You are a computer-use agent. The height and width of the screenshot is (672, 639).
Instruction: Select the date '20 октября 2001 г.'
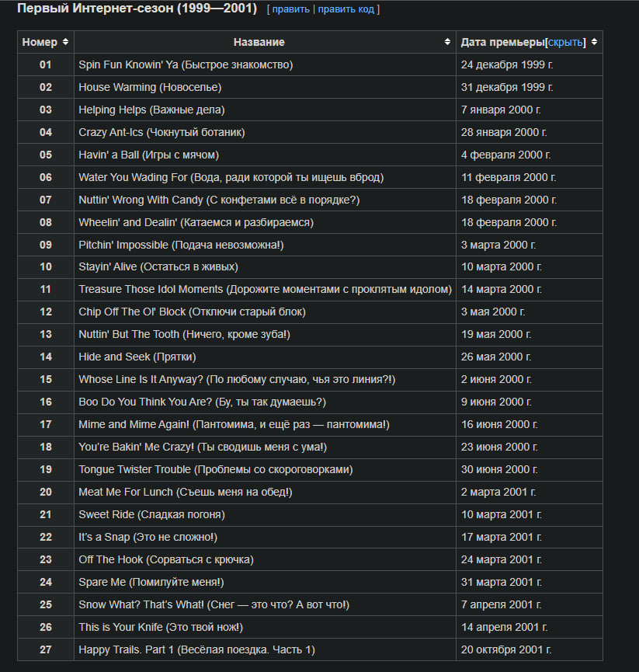(x=506, y=649)
